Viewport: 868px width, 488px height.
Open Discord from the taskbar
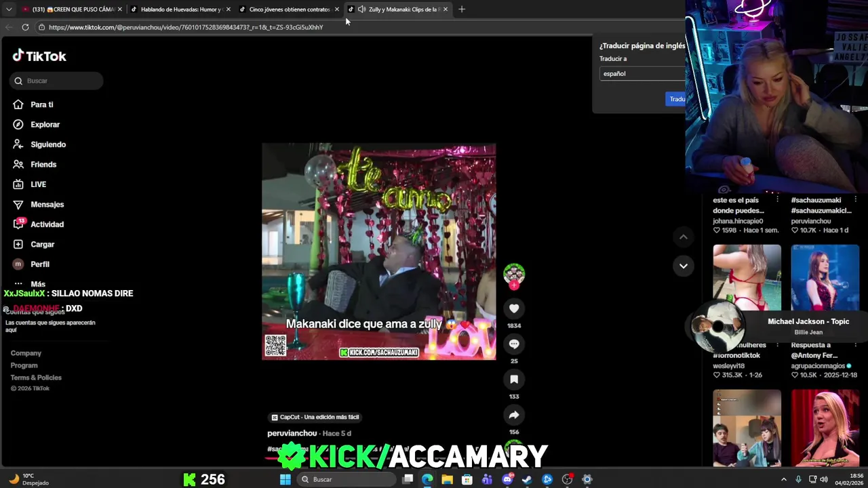pos(507,479)
